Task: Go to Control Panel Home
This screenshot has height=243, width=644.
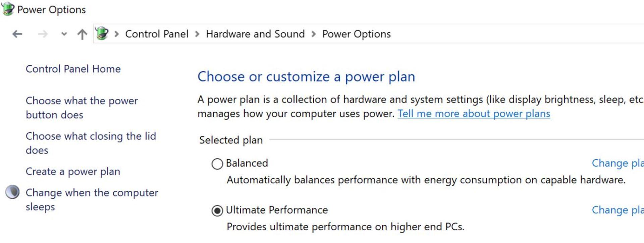Action: pyautogui.click(x=73, y=69)
